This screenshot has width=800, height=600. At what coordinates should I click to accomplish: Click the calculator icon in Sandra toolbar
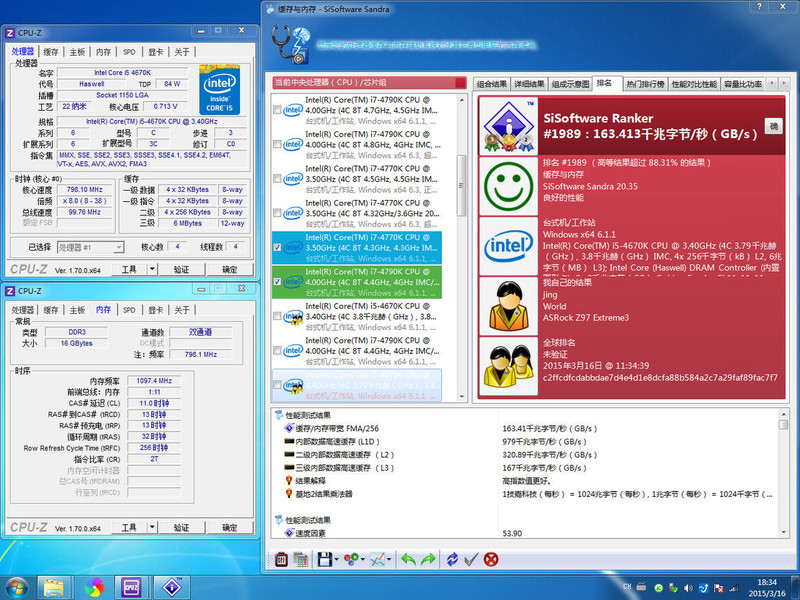point(282,560)
